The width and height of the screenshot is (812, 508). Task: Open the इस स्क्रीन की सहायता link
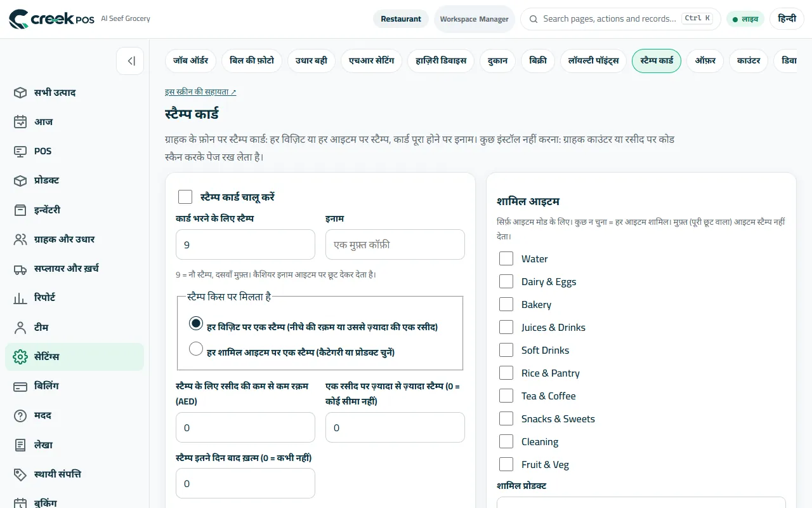point(200,92)
